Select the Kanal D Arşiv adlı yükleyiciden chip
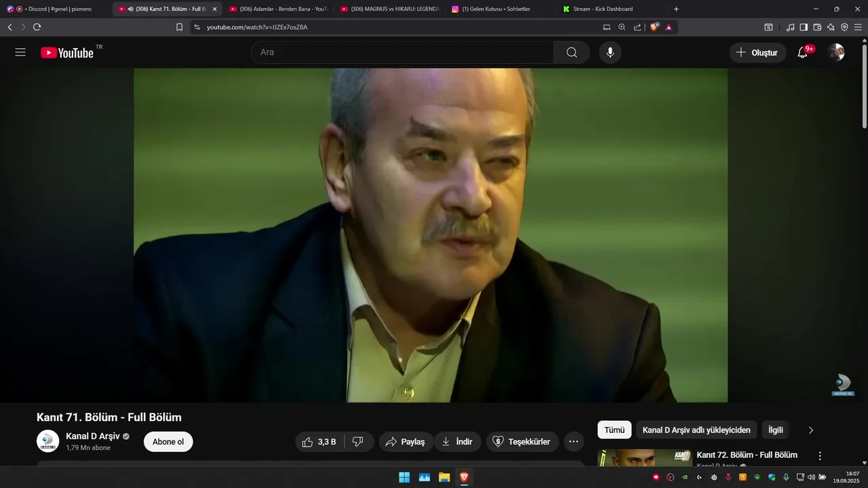The width and height of the screenshot is (868, 488). coord(696,430)
